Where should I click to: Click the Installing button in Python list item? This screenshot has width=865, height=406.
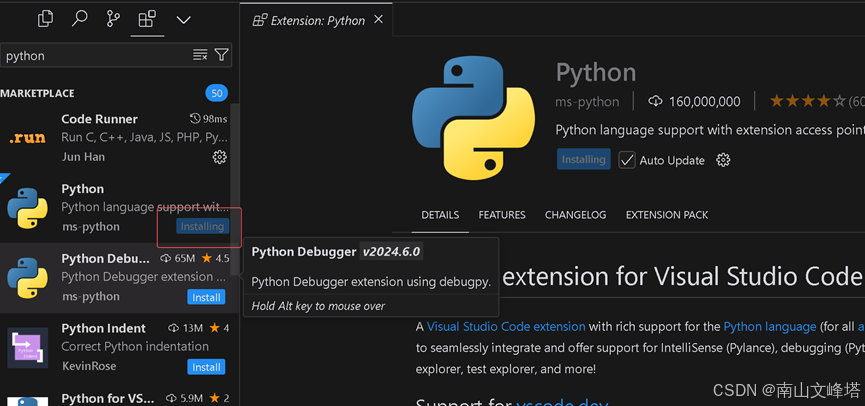click(202, 226)
